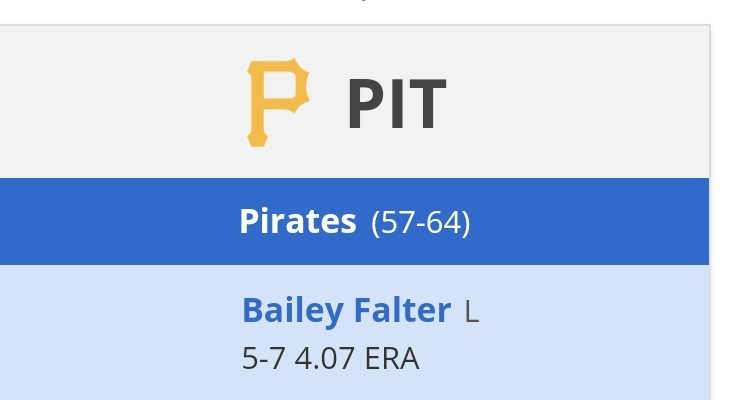The height and width of the screenshot is (400, 739).
Task: Click the 5-7 win-loss record
Action: point(263,359)
